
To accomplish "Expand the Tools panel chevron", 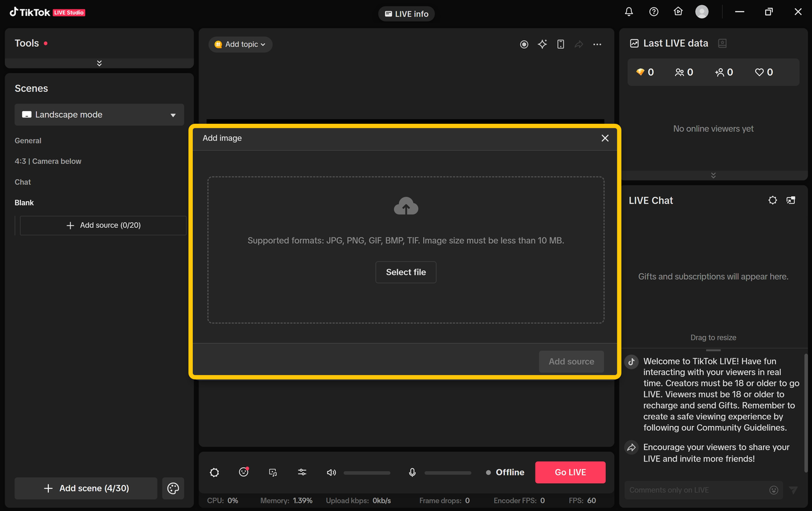I will tap(99, 63).
